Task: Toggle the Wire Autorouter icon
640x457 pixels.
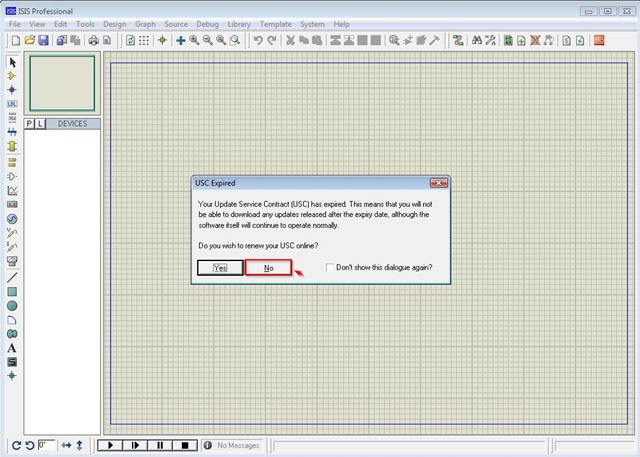Action: pyautogui.click(x=458, y=40)
